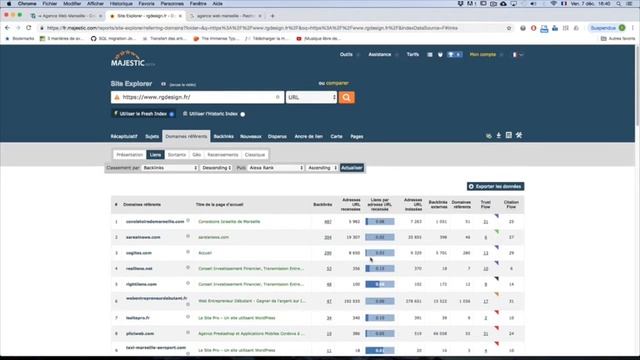Bookmark the page with the star icon

click(509, 28)
